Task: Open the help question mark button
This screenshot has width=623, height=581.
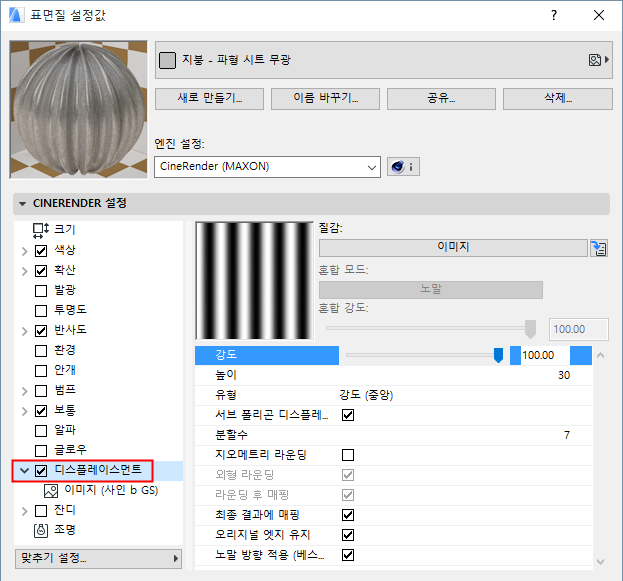Action: point(554,15)
